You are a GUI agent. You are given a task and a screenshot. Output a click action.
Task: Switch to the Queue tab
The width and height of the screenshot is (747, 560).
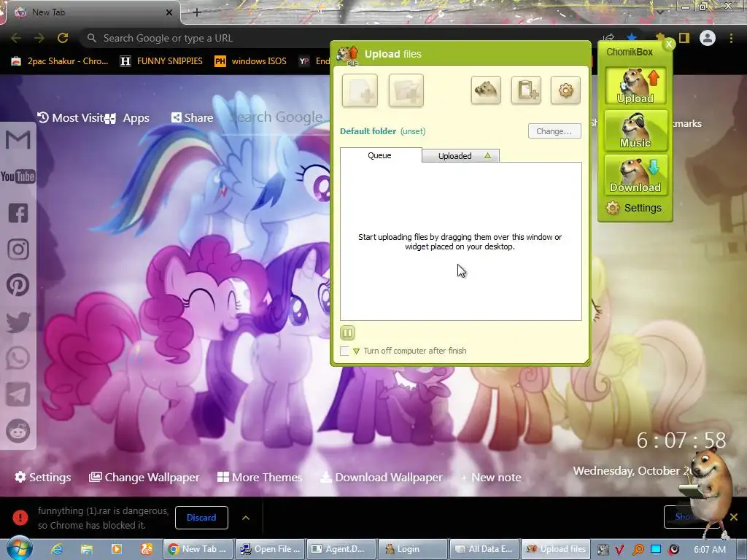[380, 155]
